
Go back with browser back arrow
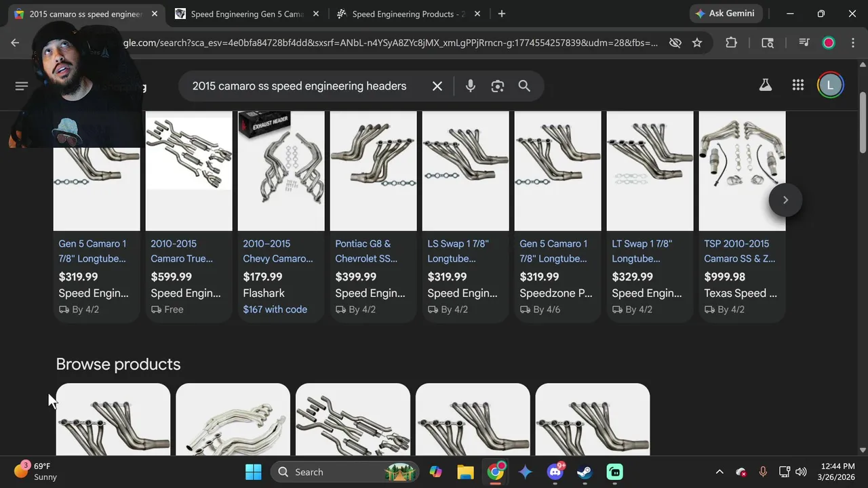click(x=15, y=43)
